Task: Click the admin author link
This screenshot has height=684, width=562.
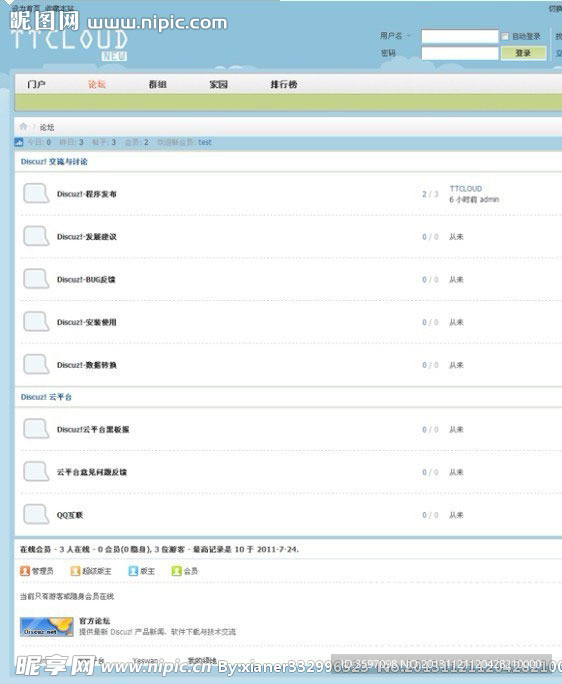Action: click(490, 199)
